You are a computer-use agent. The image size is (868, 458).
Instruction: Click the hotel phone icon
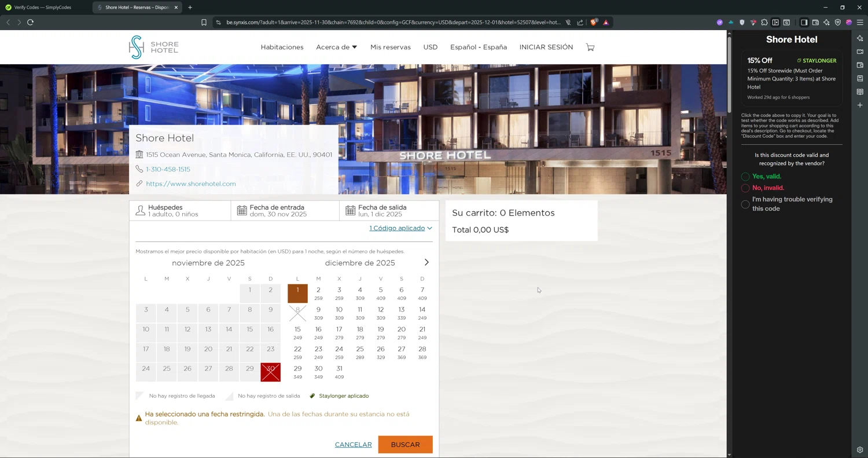coord(139,169)
